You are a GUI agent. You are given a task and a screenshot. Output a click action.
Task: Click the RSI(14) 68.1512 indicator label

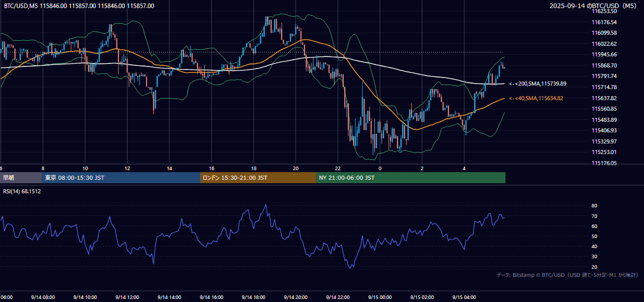(x=21, y=191)
